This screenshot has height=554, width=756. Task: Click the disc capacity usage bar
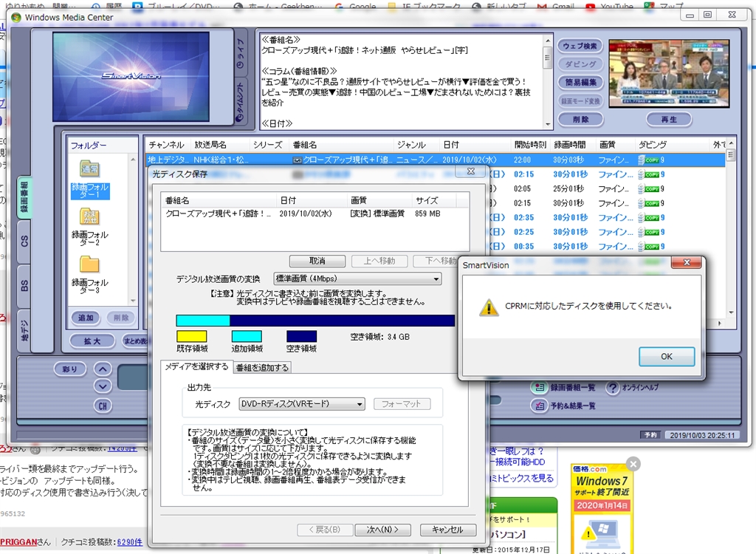tap(315, 321)
